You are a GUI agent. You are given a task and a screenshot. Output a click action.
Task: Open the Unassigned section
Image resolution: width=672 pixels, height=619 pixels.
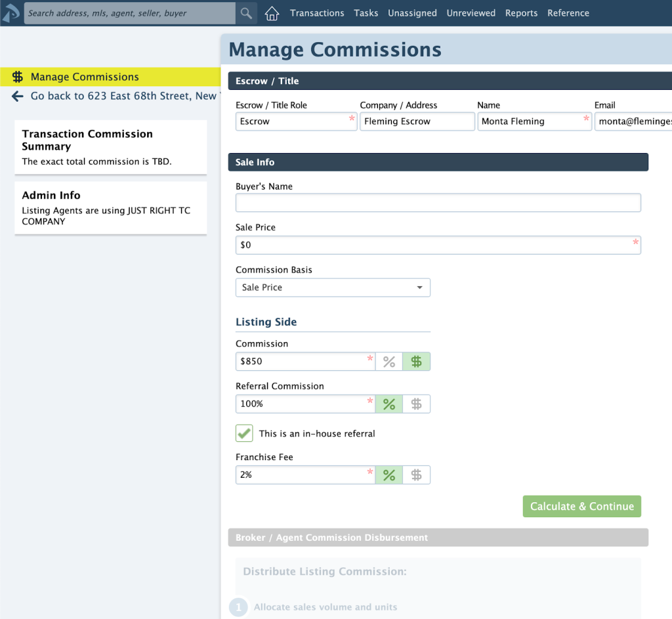point(412,13)
